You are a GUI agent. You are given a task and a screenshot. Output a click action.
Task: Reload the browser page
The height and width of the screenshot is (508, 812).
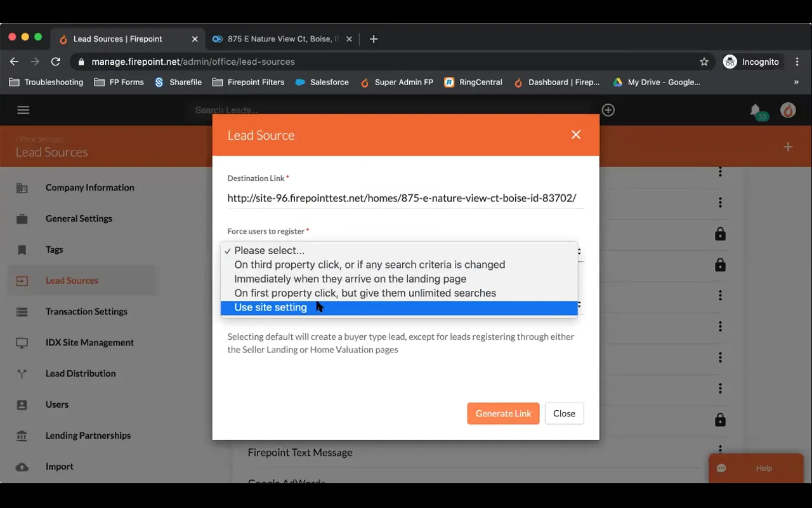click(x=56, y=62)
